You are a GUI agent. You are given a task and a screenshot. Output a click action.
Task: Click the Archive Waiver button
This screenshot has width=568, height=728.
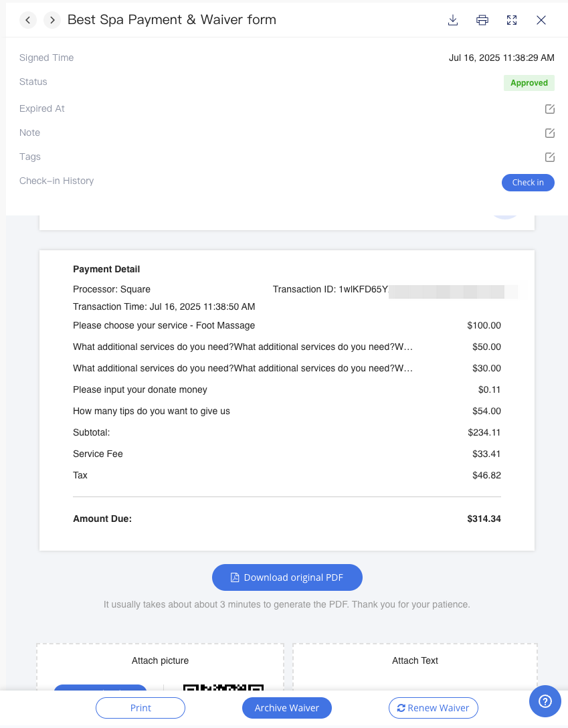click(x=287, y=708)
